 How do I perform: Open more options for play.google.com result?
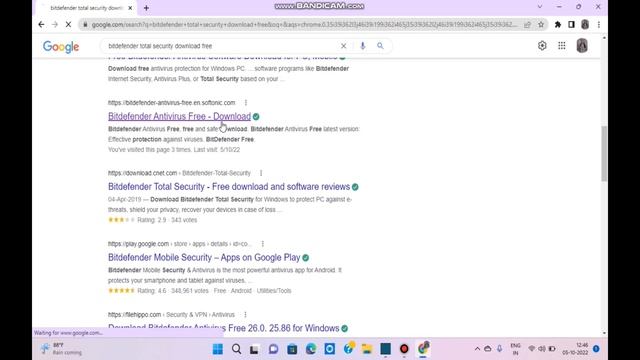tap(262, 244)
